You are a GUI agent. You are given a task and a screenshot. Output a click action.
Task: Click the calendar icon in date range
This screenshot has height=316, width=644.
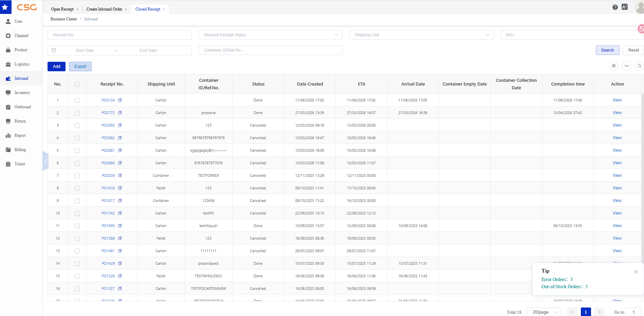(54, 50)
